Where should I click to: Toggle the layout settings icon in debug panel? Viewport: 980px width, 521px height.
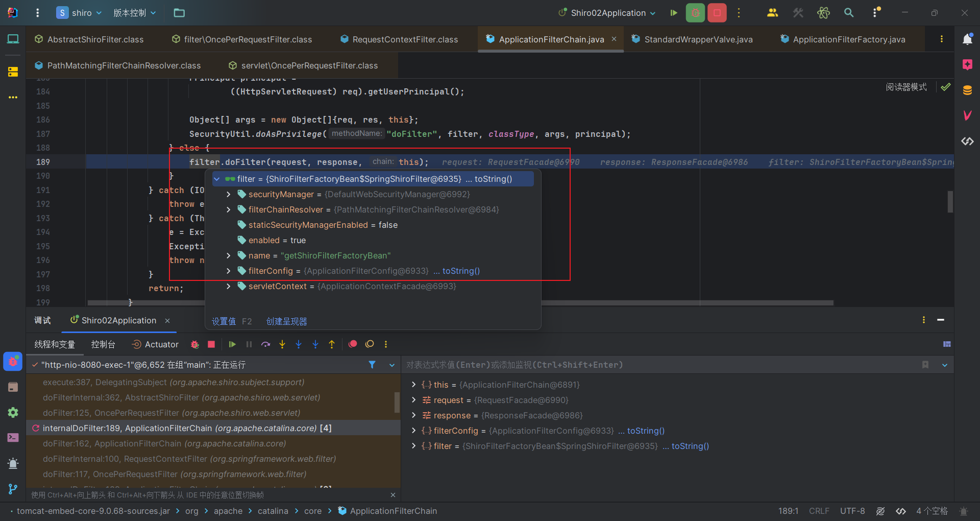[x=947, y=344]
